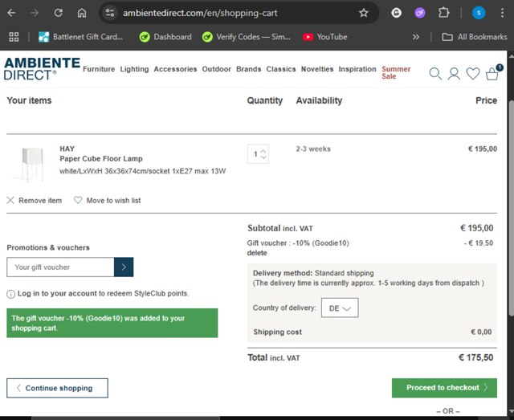
Task: Click the StyleClub info icon
Action: 10,294
